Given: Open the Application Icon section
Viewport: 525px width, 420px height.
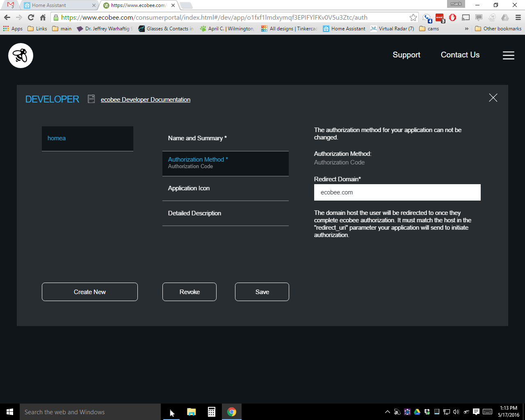Looking at the screenshot, I should click(226, 189).
